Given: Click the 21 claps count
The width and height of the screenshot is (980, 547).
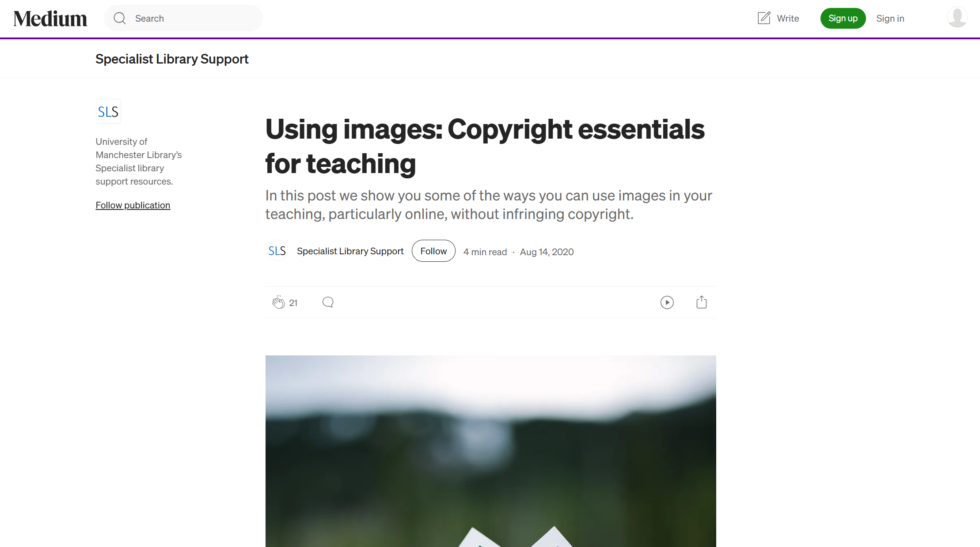Looking at the screenshot, I should point(293,303).
